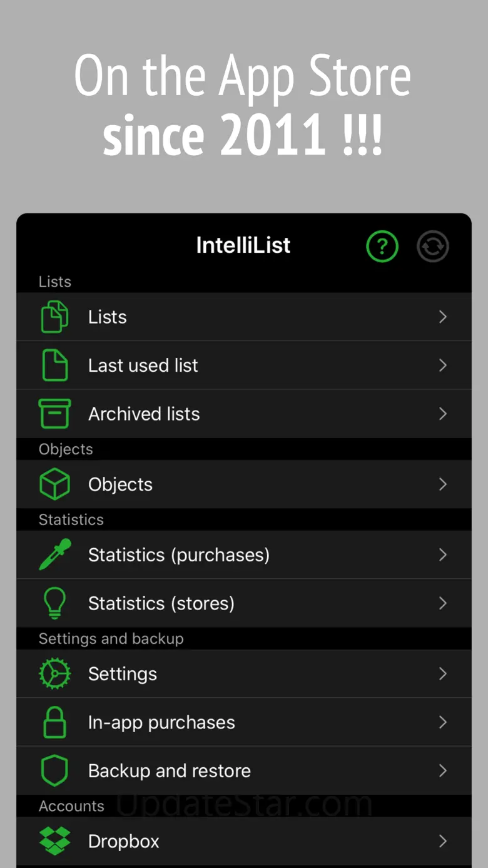Tap the Statistics stores lightbulb icon
This screenshot has width=488, height=868.
point(54,603)
